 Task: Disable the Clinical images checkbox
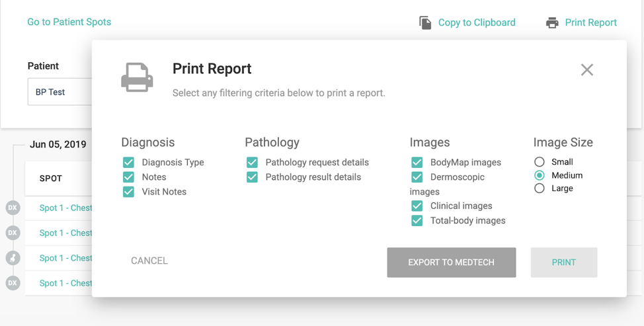(x=417, y=206)
